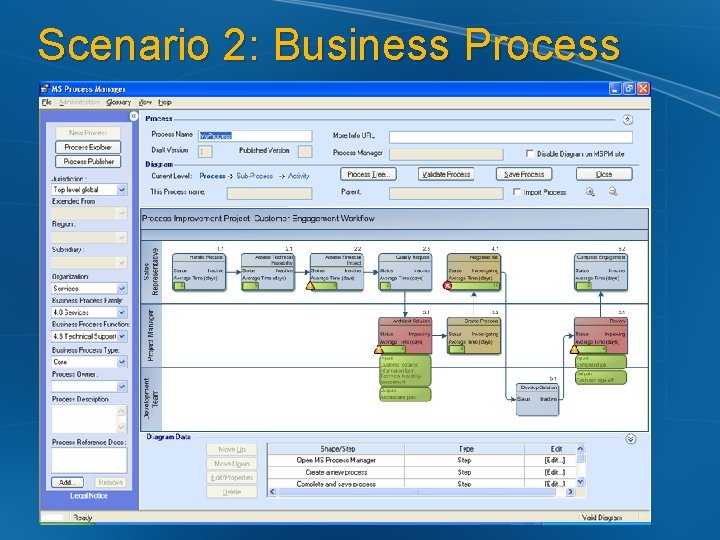Select the Sales Representative swimlane label
Screen dimensions: 720x540
pyautogui.click(x=151, y=272)
